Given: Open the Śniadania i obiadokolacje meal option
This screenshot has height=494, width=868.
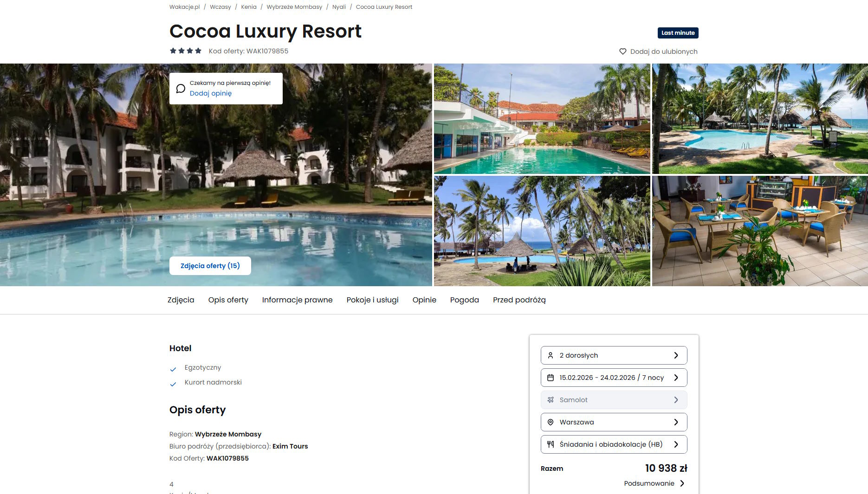Looking at the screenshot, I should pos(614,444).
